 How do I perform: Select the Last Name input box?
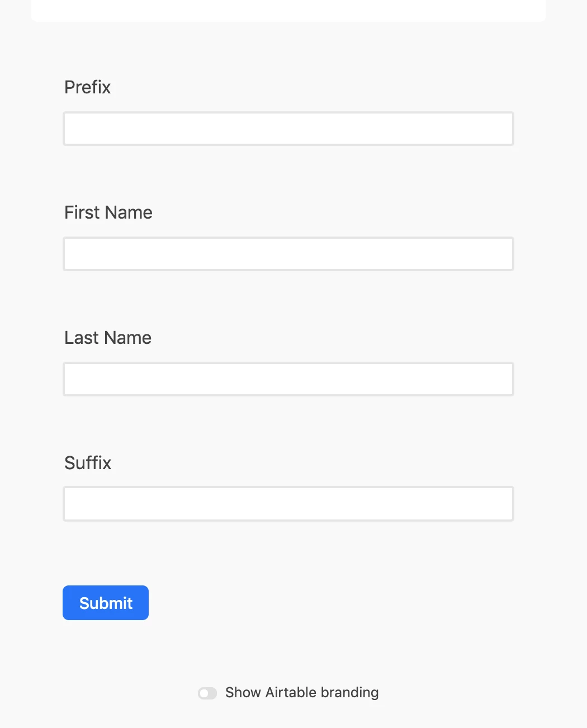pyautogui.click(x=288, y=379)
